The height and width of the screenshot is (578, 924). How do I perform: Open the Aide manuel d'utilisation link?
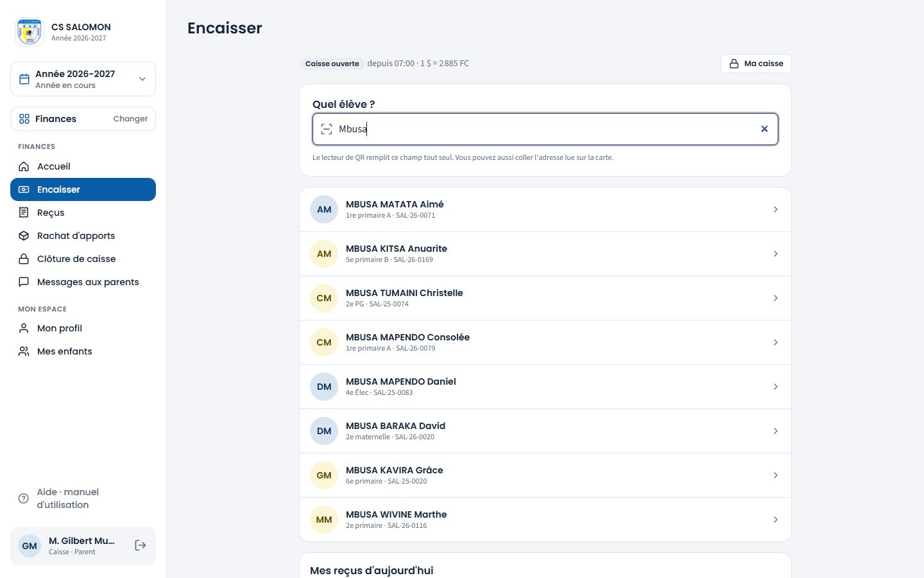pos(83,498)
